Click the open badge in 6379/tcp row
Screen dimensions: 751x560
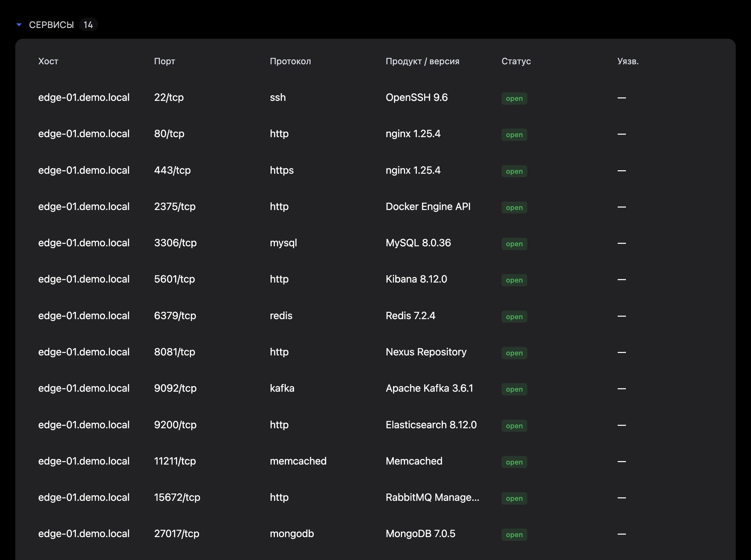coord(514,317)
